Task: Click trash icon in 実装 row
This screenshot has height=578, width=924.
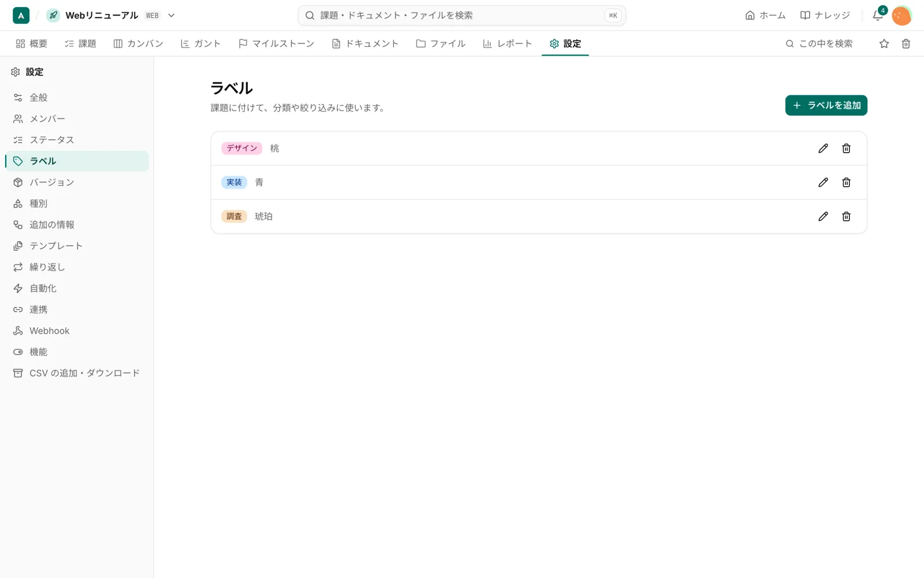Action: [x=846, y=183]
